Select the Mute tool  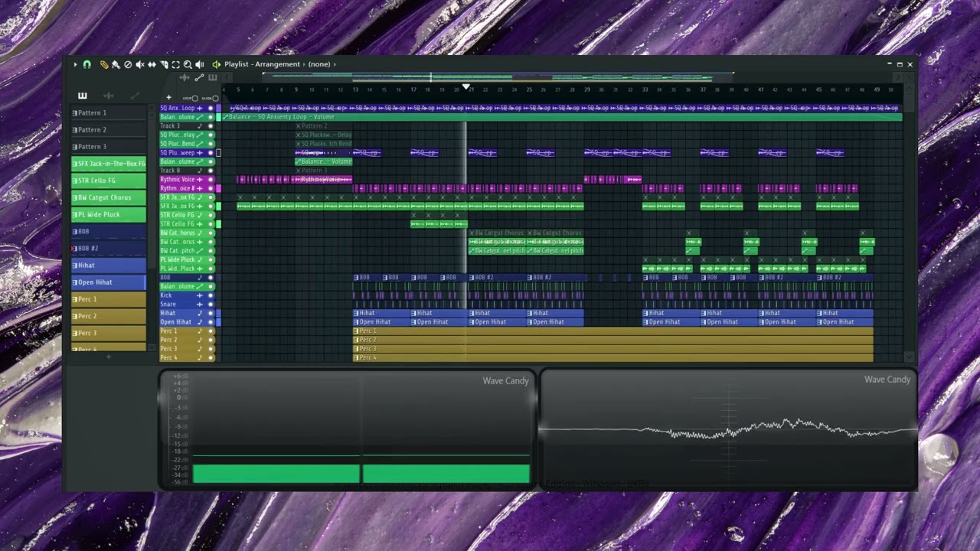140,64
